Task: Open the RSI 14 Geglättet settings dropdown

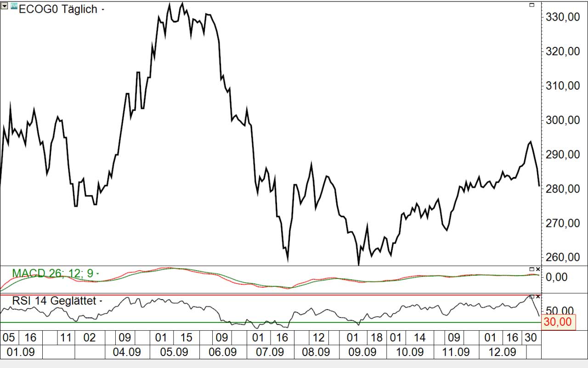Action: (x=101, y=301)
